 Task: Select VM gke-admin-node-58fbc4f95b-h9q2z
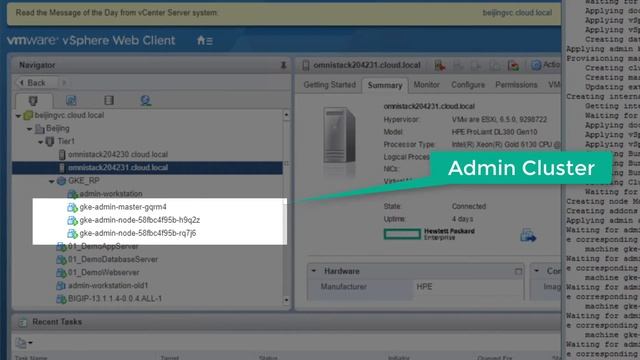coord(140,220)
